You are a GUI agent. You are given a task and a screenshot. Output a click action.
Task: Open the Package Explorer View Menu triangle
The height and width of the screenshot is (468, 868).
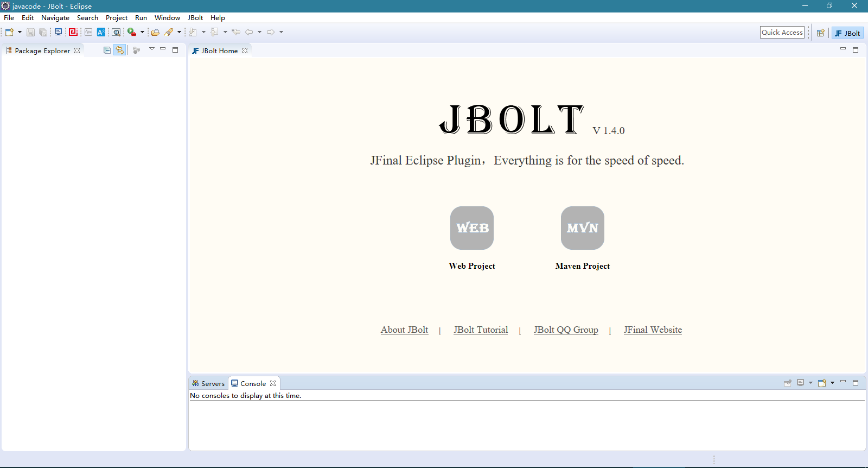pyautogui.click(x=152, y=49)
